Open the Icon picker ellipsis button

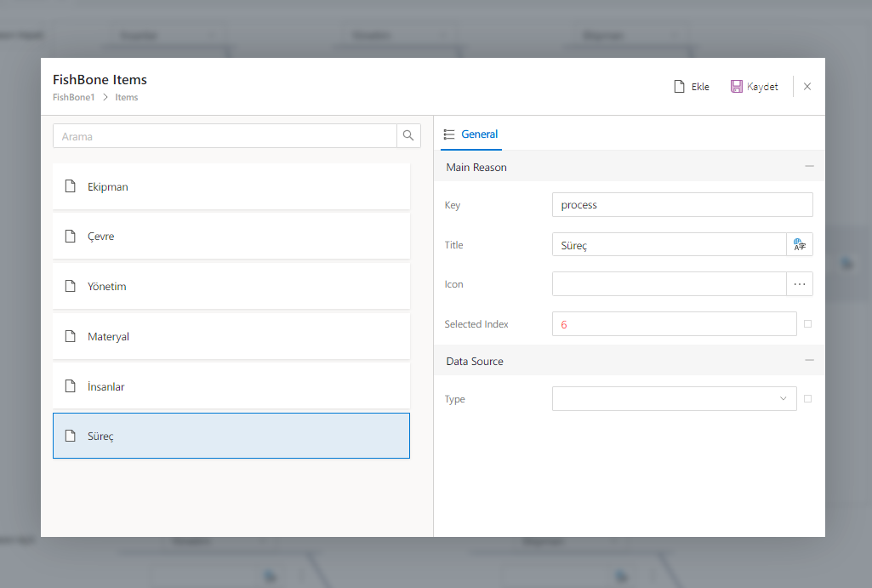point(800,284)
